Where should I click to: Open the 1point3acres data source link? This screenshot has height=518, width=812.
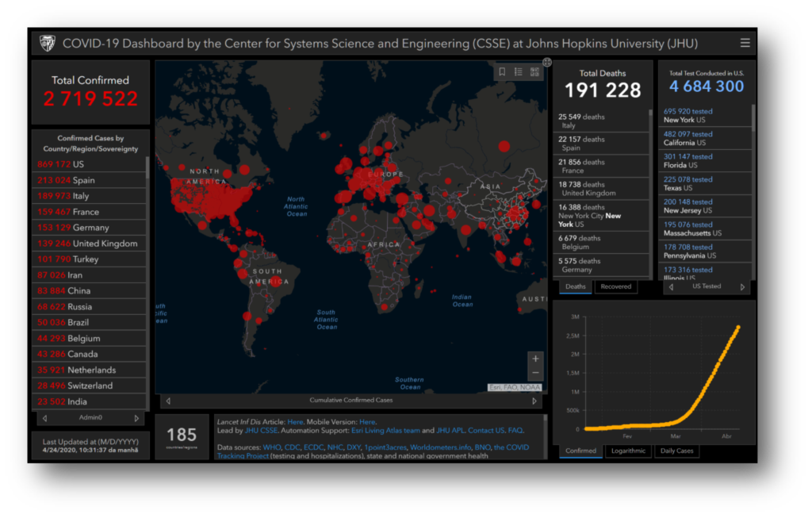pyautogui.click(x=385, y=447)
